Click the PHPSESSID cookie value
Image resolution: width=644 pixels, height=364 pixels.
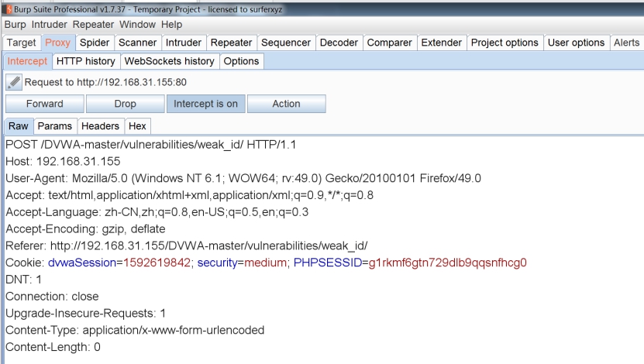448,263
